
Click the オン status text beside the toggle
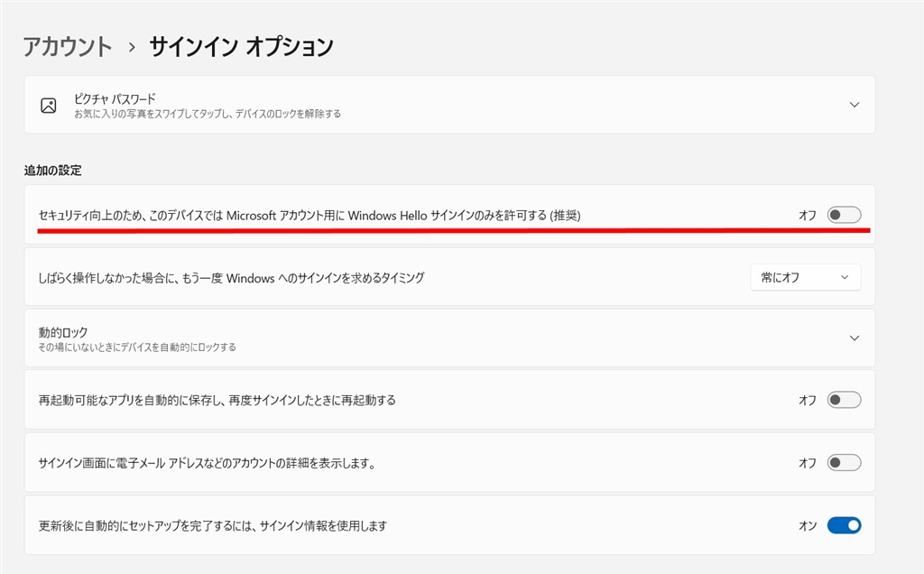tap(808, 525)
